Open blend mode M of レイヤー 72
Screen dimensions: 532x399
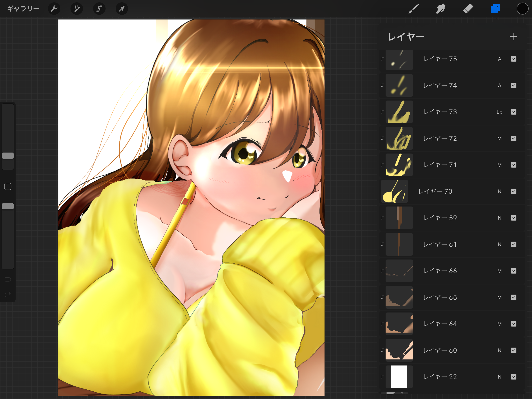pyautogui.click(x=499, y=138)
